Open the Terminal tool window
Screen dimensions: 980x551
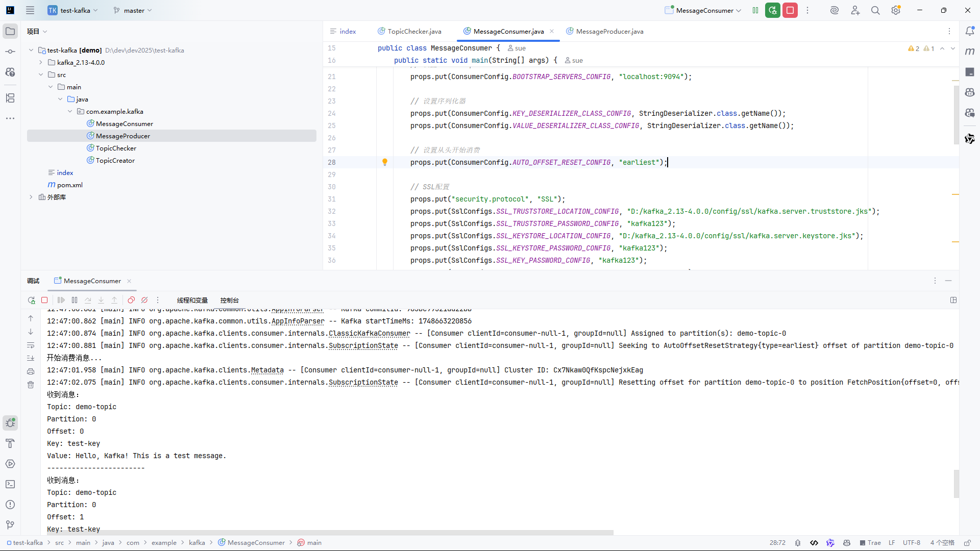[x=10, y=484]
